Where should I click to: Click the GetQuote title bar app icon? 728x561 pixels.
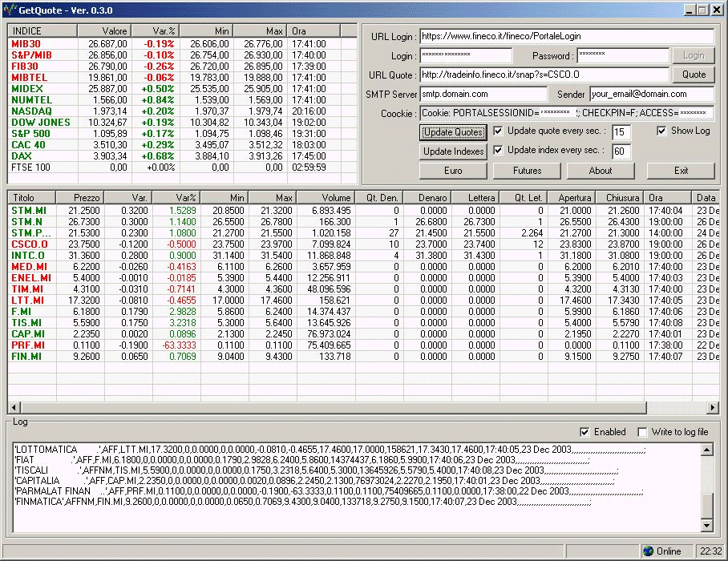10,10
